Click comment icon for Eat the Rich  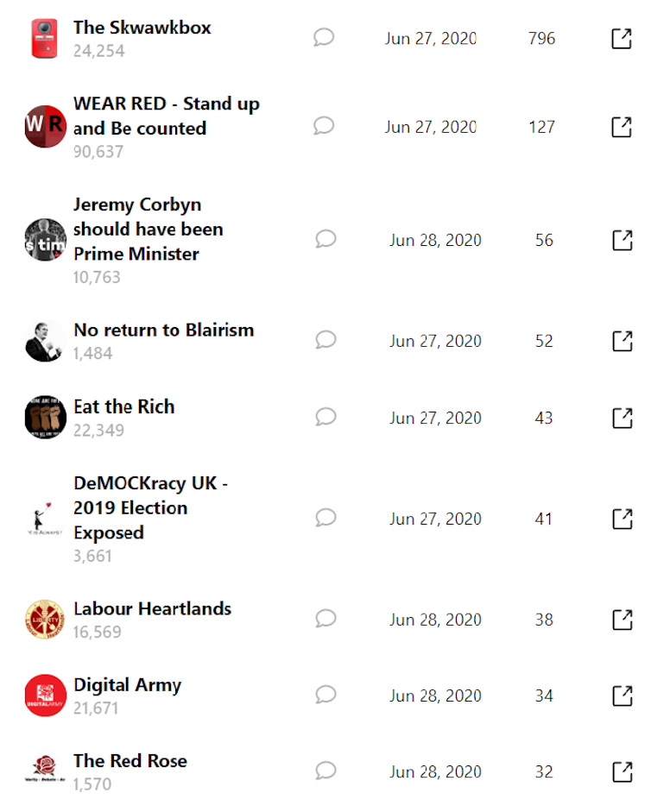point(325,418)
